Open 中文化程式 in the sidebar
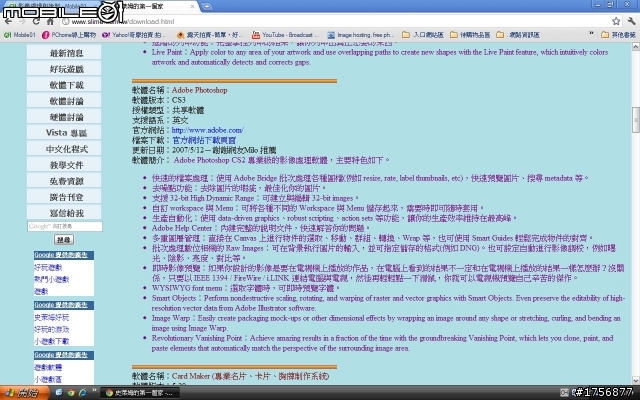This screenshot has width=640, height=400. [x=64, y=149]
